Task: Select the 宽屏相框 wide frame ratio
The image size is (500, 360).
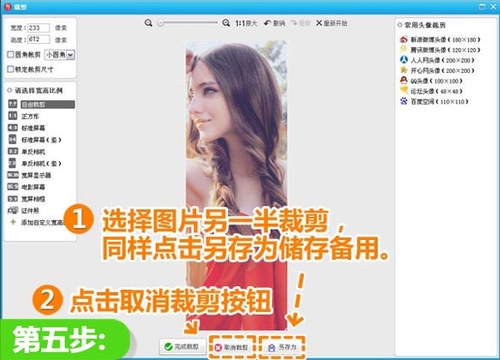Action: point(26,199)
